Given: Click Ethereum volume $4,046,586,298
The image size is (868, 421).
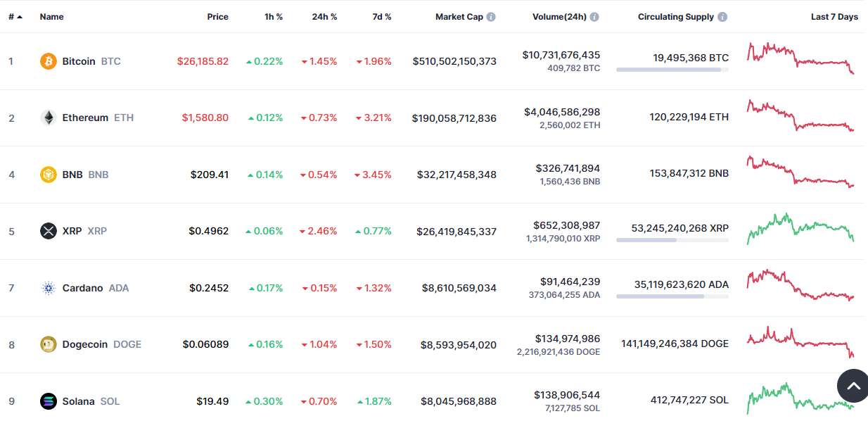Looking at the screenshot, I should pos(562,111).
